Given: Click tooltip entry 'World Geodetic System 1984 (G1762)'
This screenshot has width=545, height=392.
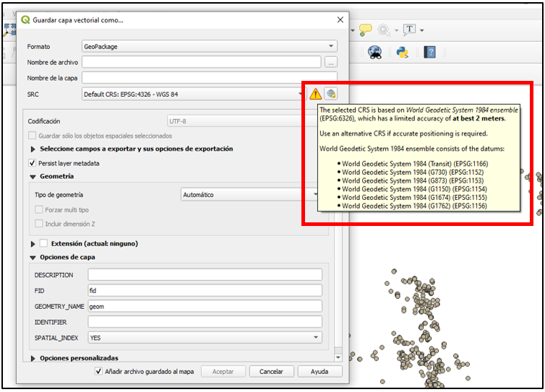Looking at the screenshot, I should [x=396, y=206].
